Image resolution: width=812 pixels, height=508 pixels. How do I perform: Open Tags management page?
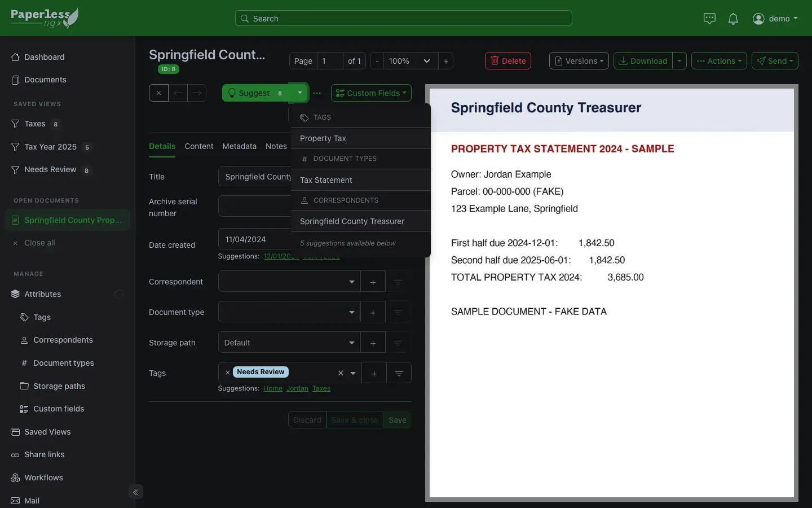[x=42, y=317]
